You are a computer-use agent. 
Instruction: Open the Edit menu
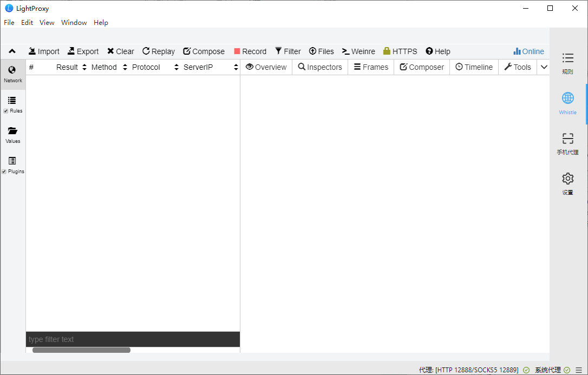pyautogui.click(x=27, y=23)
